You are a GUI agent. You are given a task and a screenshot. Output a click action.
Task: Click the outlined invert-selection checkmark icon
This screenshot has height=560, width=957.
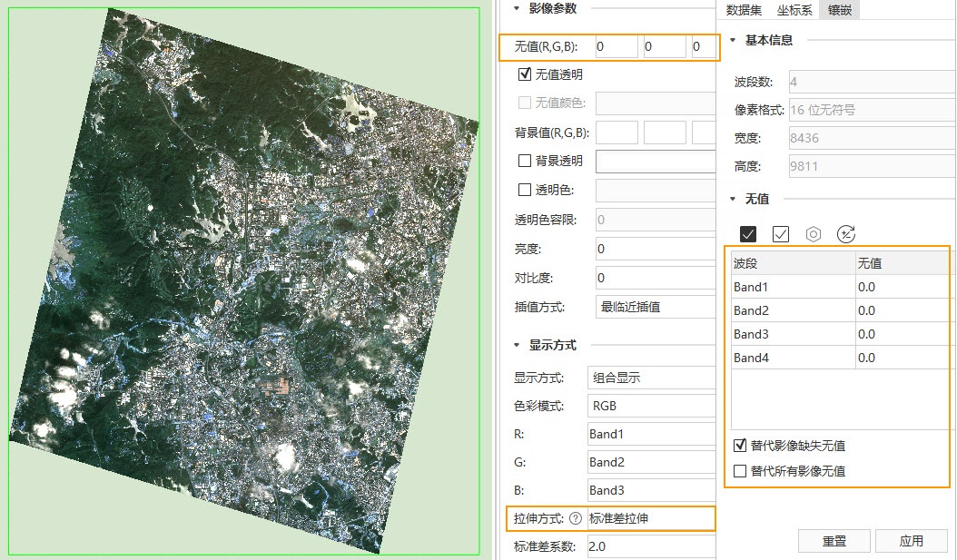pos(781,234)
